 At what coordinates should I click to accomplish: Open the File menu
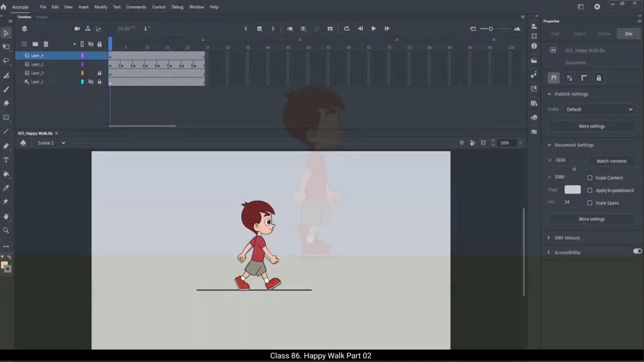tap(43, 7)
